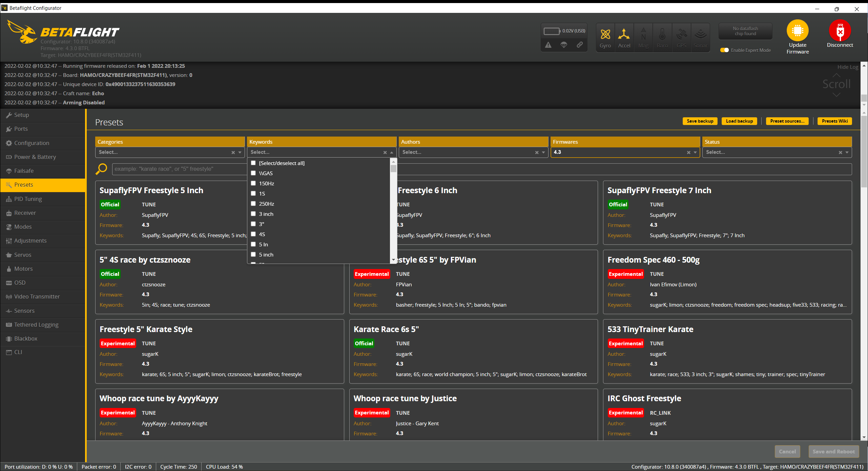868x471 pixels.
Task: Click the keyword list scrollbar down arrow
Action: [393, 260]
